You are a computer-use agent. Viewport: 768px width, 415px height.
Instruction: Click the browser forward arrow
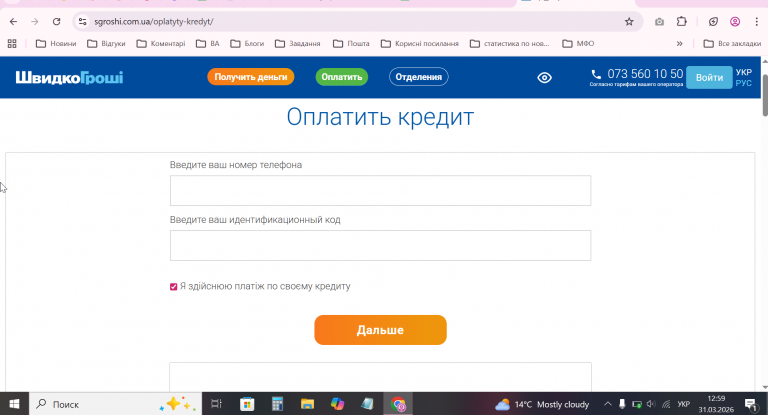pyautogui.click(x=34, y=22)
